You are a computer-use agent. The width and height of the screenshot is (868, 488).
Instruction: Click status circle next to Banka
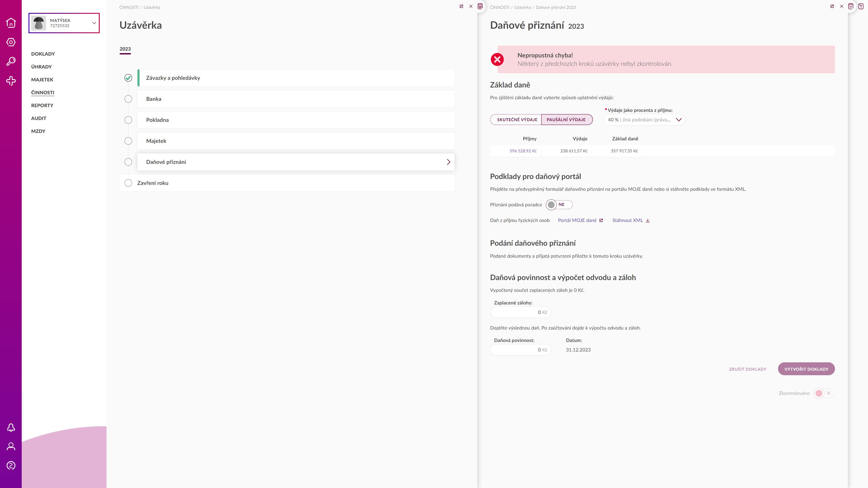tap(128, 99)
